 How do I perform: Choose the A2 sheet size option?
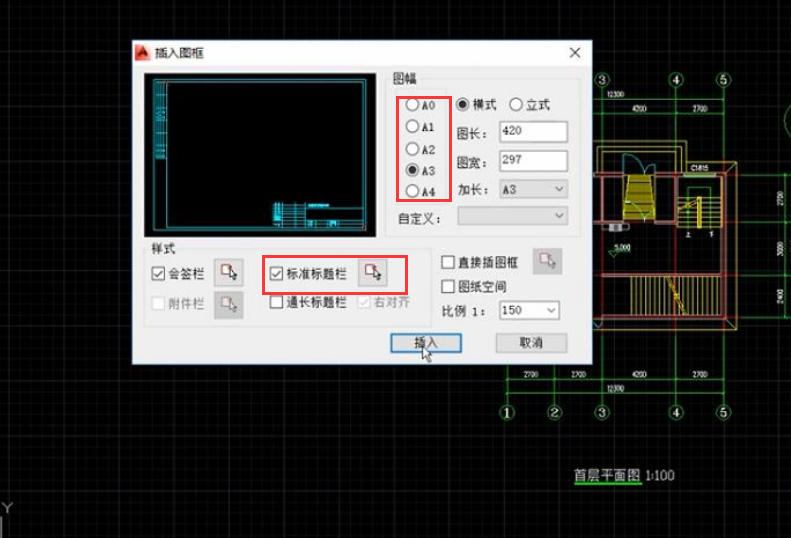412,149
